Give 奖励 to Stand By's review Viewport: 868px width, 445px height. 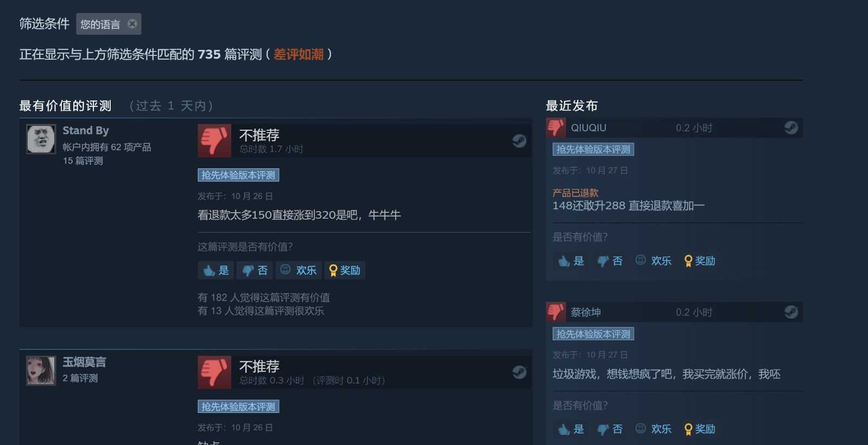click(x=345, y=270)
